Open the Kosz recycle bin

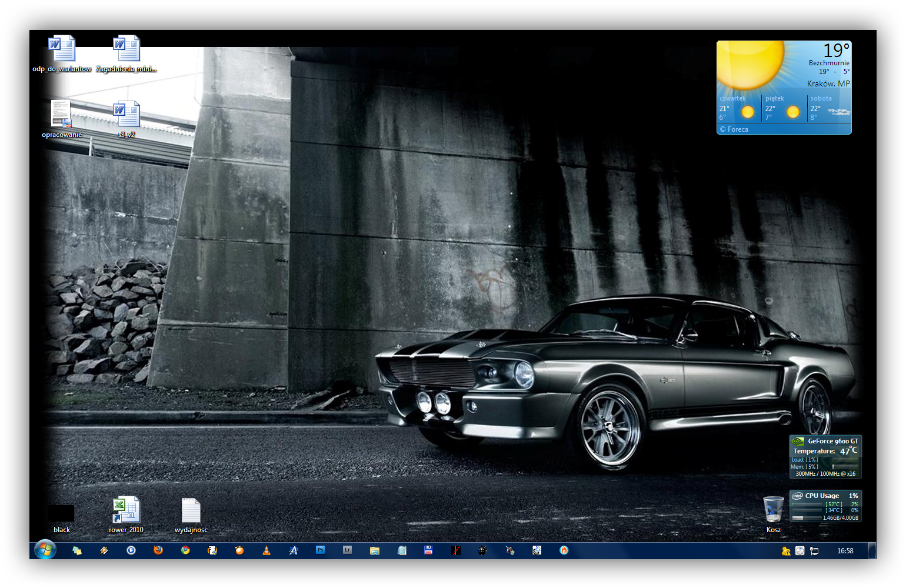[x=773, y=510]
